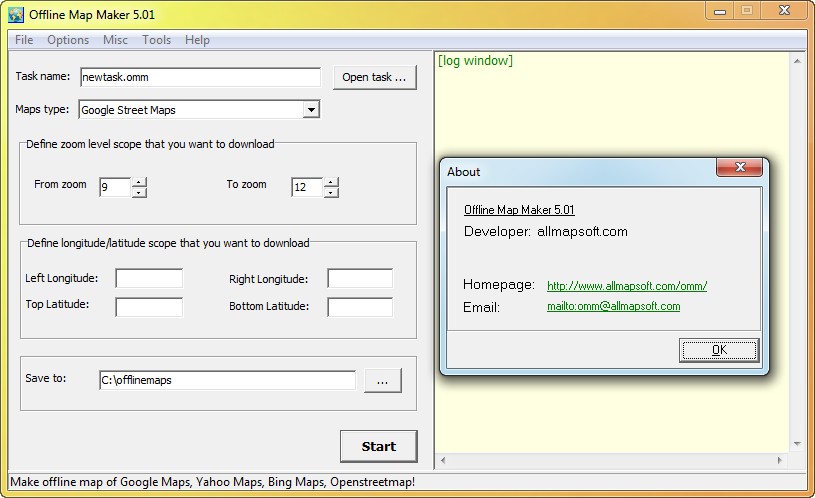This screenshot has width=815, height=498.
Task: Click the Task name input field
Action: coord(201,77)
